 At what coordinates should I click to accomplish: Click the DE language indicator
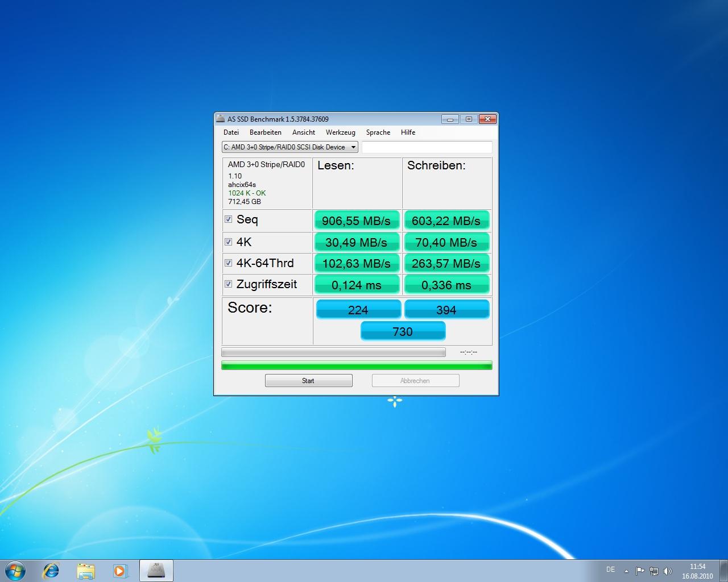(611, 569)
